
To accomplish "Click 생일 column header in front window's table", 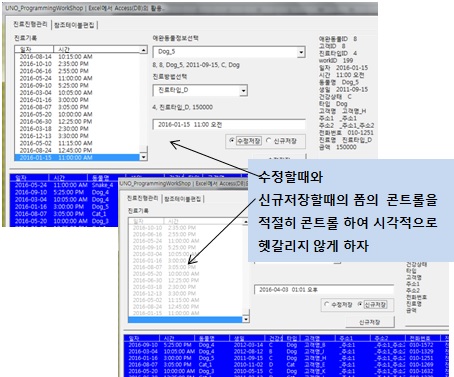I will tap(247, 338).
